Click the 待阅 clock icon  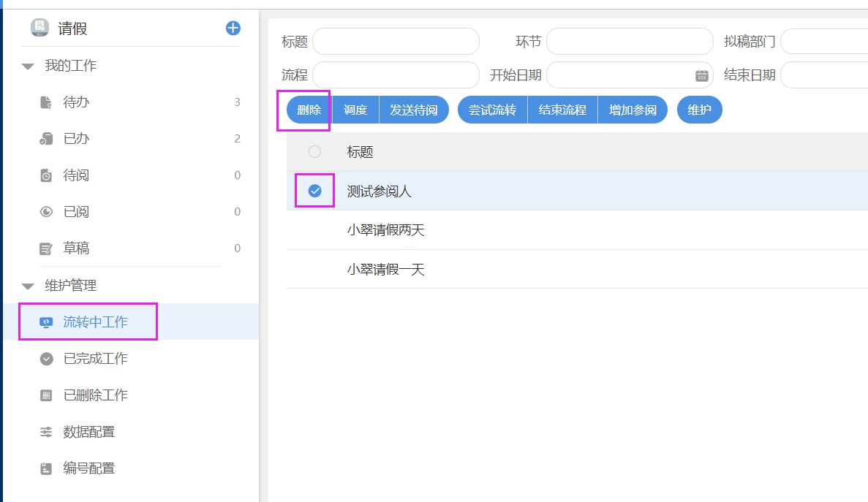[46, 176]
